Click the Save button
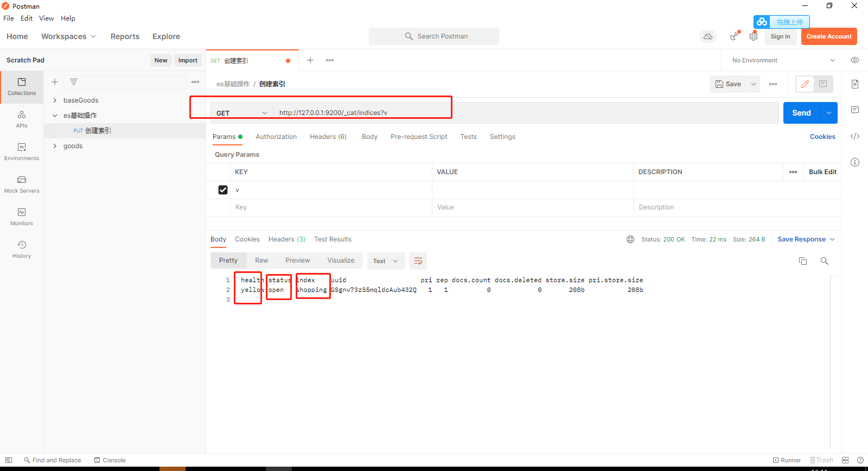This screenshot has height=471, width=868. 728,84
